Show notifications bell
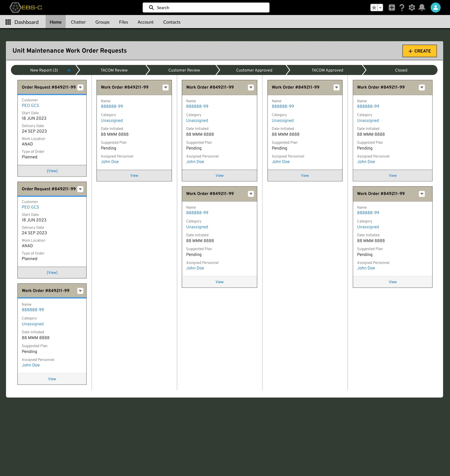Screen dimensions: 450x476 click(x=422, y=8)
